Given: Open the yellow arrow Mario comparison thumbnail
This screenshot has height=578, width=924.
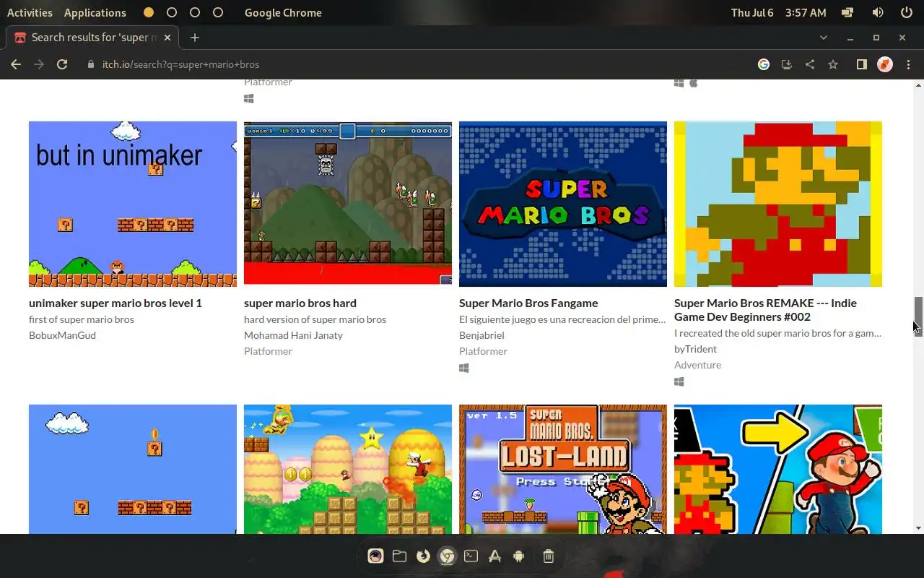Looking at the screenshot, I should coord(778,469).
